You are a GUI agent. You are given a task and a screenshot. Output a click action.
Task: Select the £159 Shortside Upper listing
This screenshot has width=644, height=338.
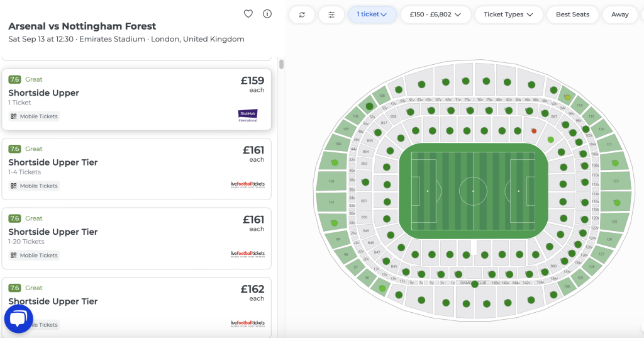click(136, 99)
